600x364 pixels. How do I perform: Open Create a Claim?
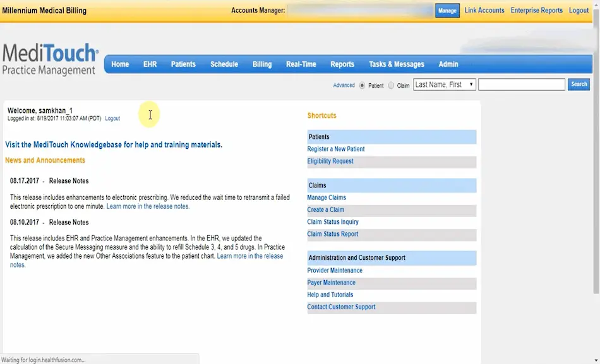[x=325, y=209]
